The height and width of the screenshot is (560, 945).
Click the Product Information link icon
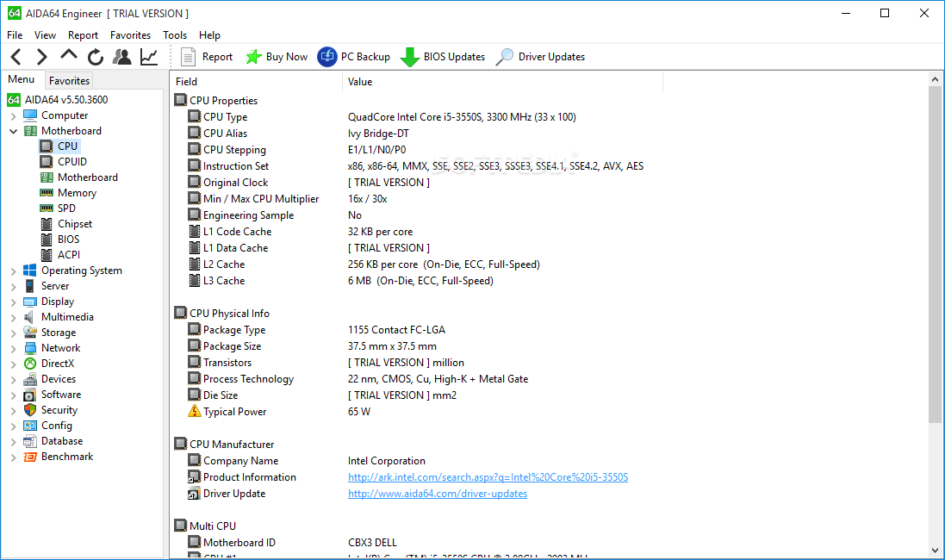(194, 476)
